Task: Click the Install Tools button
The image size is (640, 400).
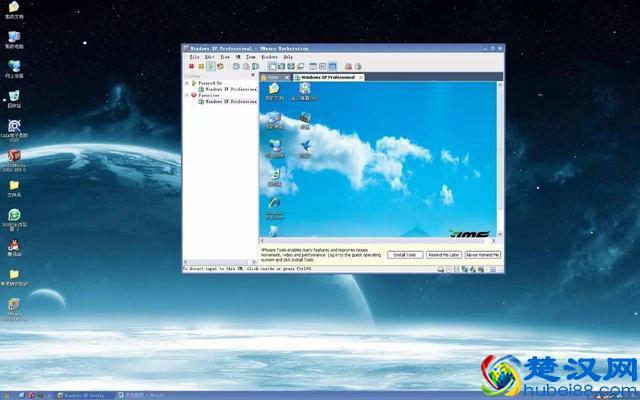Action: coord(405,255)
